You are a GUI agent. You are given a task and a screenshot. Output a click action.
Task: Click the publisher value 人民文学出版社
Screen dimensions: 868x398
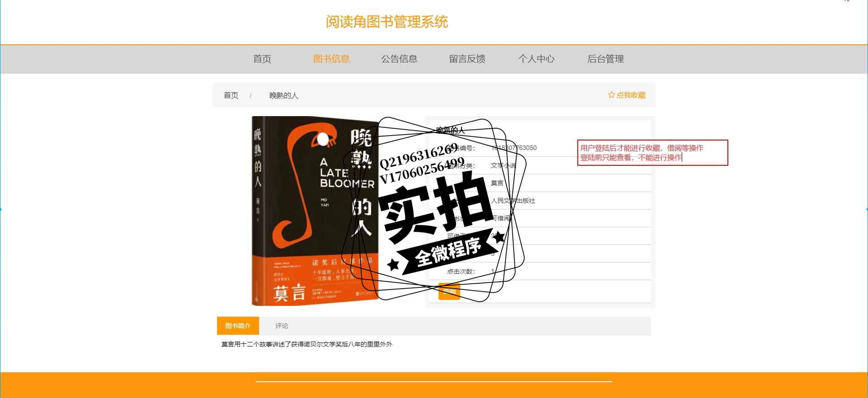513,201
